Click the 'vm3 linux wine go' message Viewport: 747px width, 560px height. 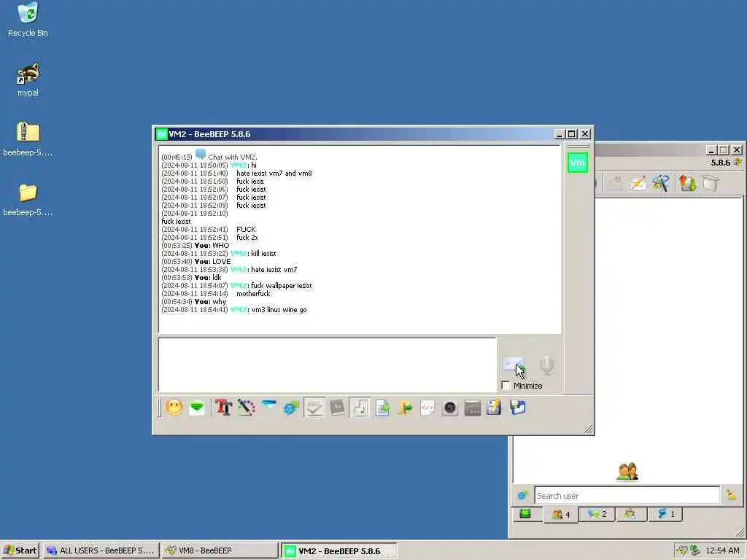click(279, 309)
